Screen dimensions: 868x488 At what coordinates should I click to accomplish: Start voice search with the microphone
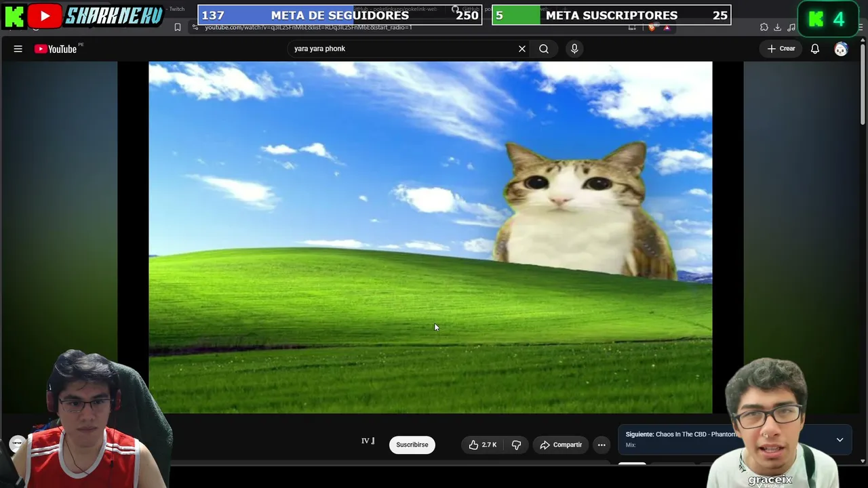coord(574,49)
